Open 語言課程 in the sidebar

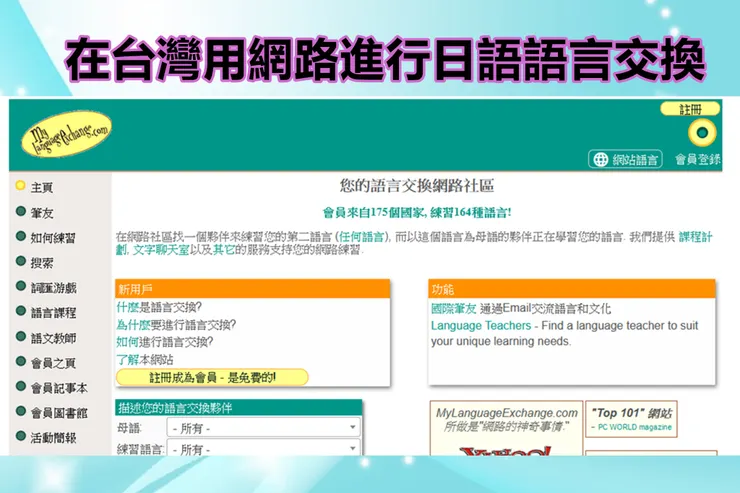(53, 313)
